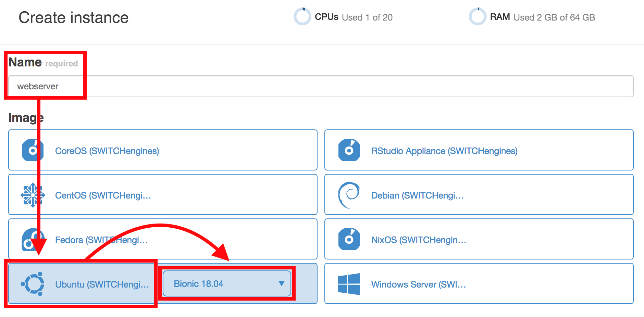
Task: Click the Ubuntu logo icon
Action: 33,284
